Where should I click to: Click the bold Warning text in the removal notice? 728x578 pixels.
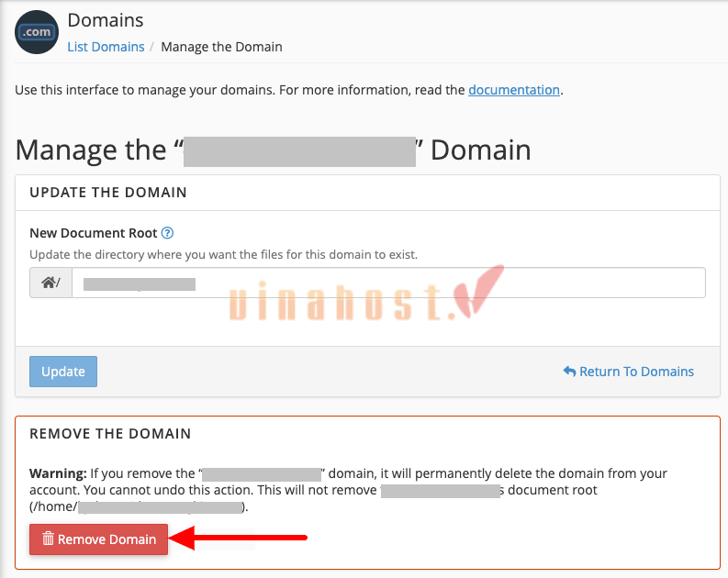pos(58,474)
